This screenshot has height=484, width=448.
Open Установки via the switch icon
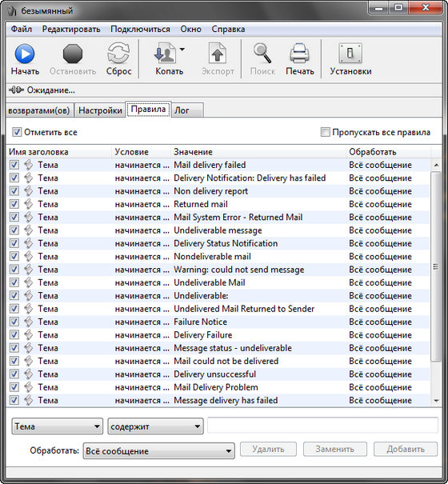(x=350, y=54)
